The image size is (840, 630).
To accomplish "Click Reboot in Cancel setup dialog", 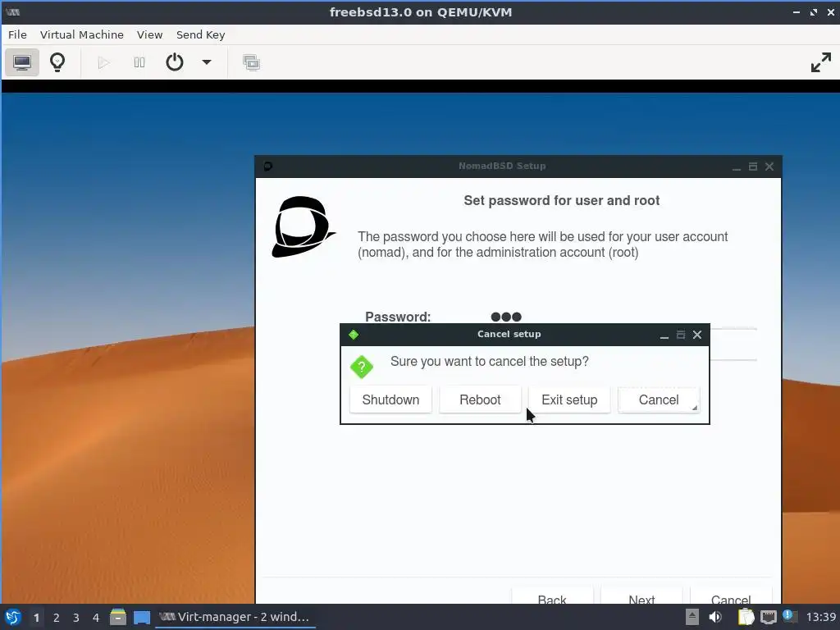I will (480, 399).
